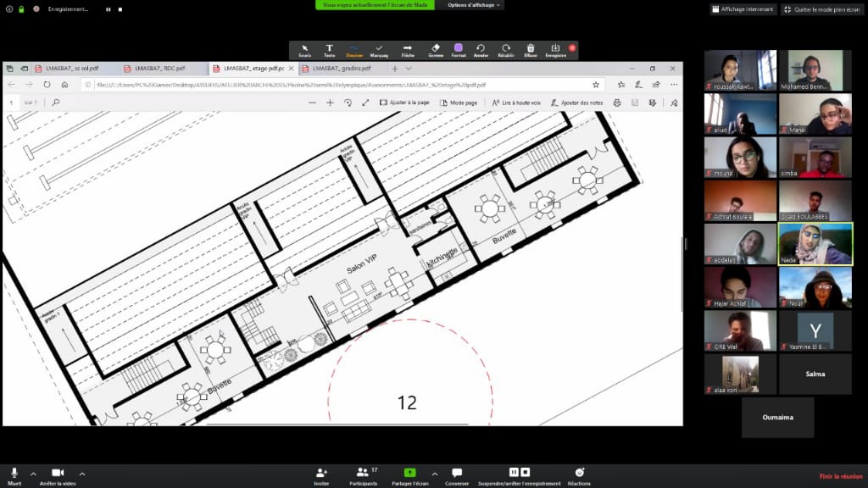868x488 pixels.
Task: Click the Effacer trash icon
Action: point(530,50)
